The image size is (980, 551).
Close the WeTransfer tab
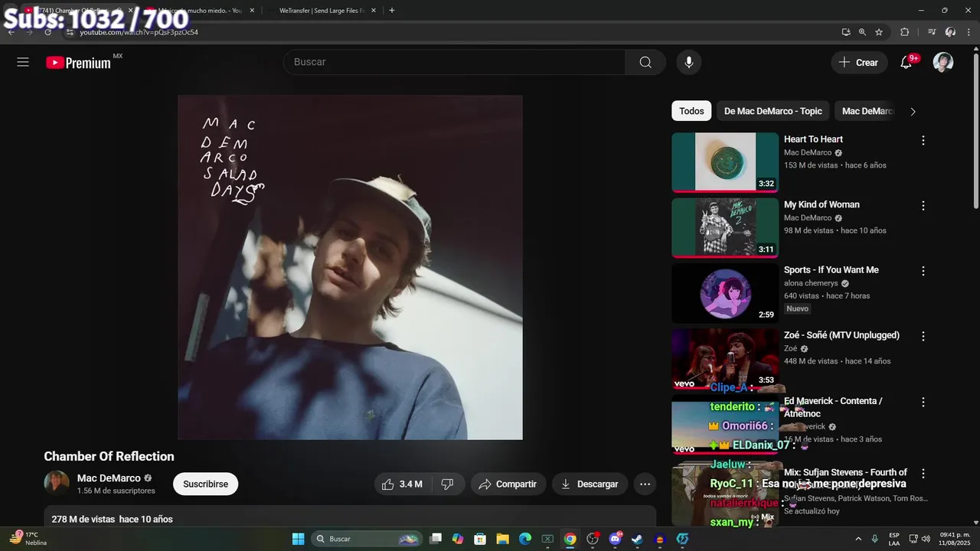click(x=375, y=11)
